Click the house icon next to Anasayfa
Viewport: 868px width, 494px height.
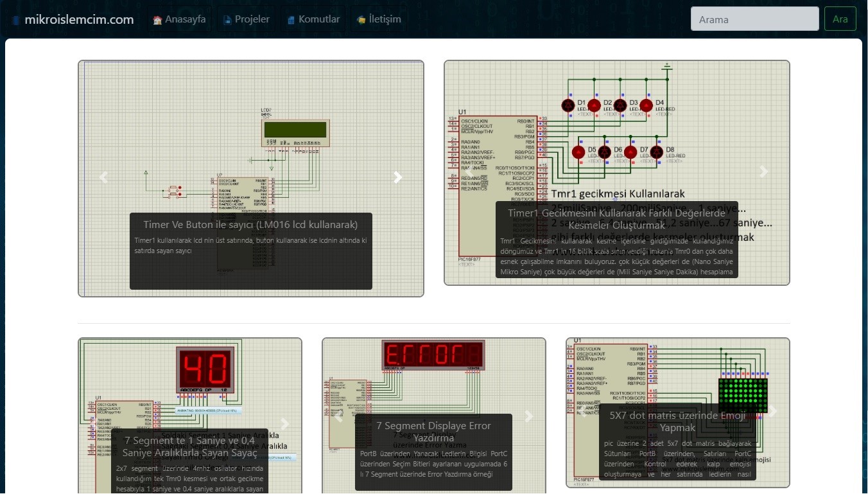[x=157, y=20]
